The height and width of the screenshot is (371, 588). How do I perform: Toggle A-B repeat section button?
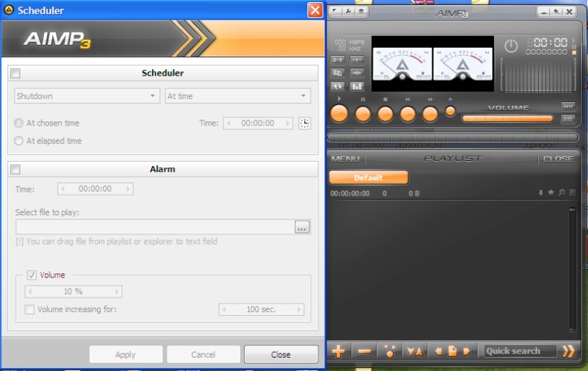pyautogui.click(x=337, y=60)
